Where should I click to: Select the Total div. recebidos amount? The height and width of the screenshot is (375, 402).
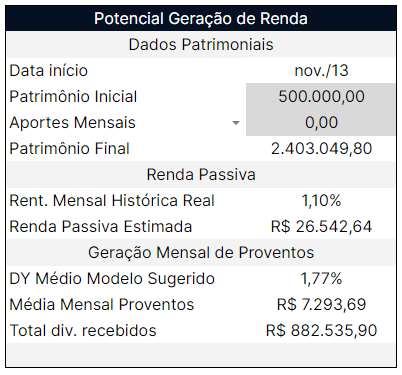(x=321, y=331)
